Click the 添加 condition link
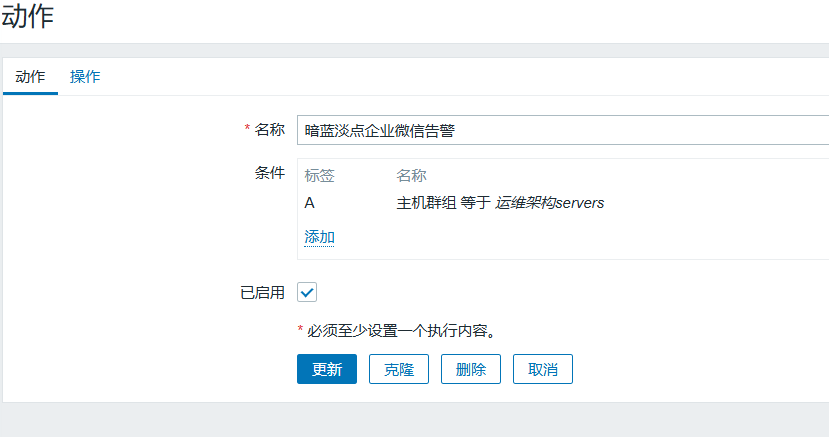This screenshot has width=829, height=437. click(x=319, y=237)
